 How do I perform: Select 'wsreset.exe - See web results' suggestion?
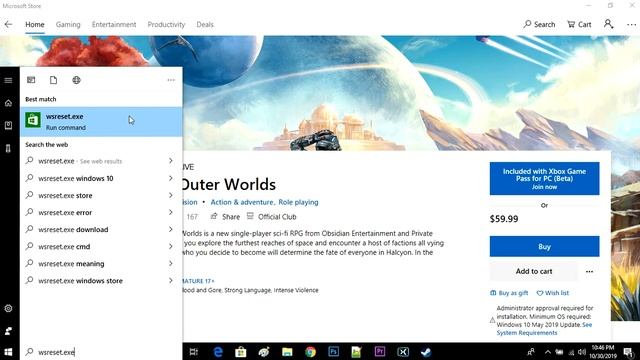pos(101,161)
